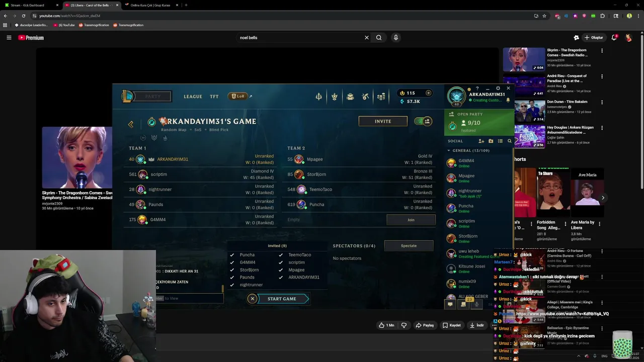Toggle invited checkmark for G4MM4
This screenshot has width=644, height=362.
point(232,262)
